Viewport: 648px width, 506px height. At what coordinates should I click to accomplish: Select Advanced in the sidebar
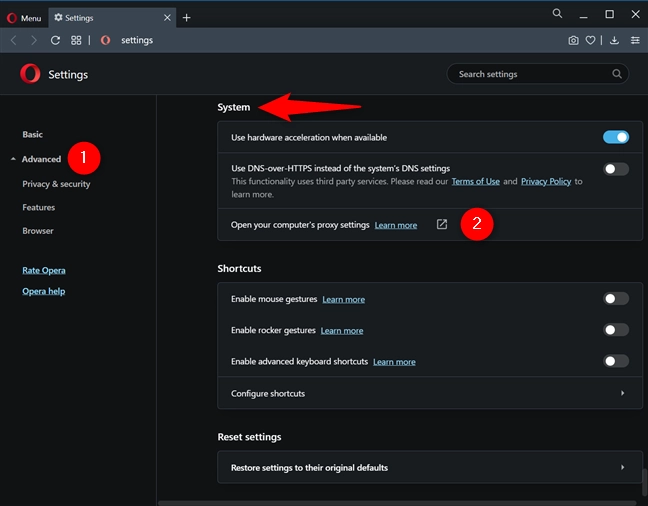[41, 159]
